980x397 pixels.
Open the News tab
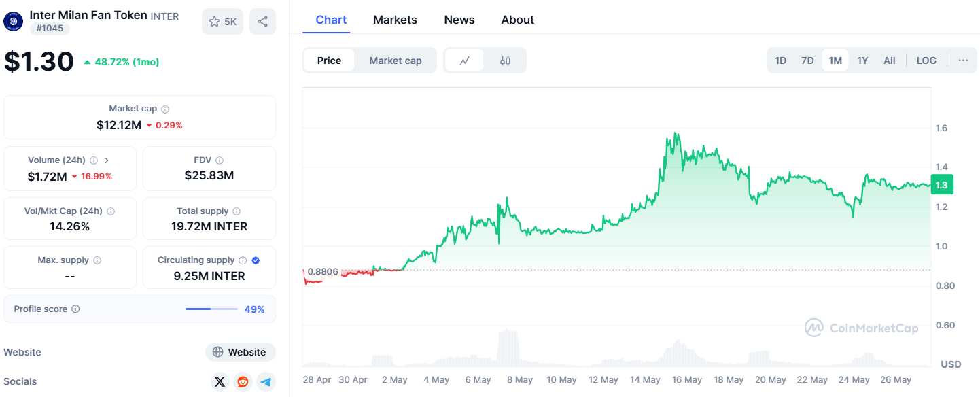click(x=459, y=20)
